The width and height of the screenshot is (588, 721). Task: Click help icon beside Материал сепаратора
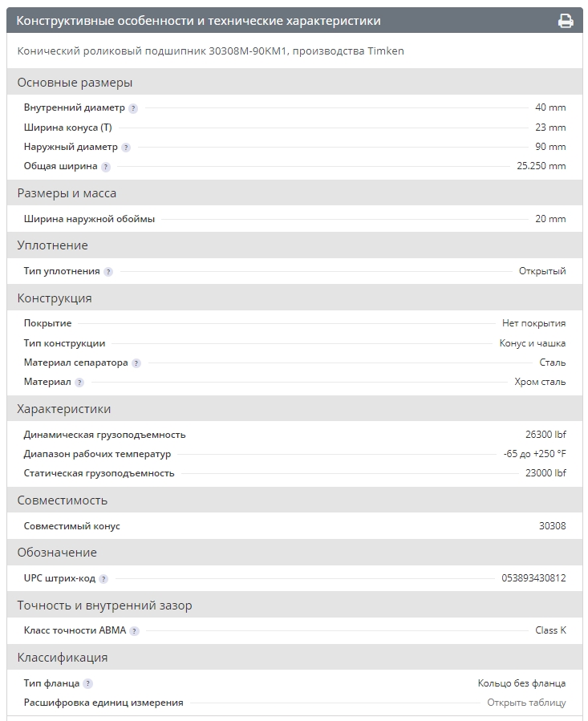[136, 363]
